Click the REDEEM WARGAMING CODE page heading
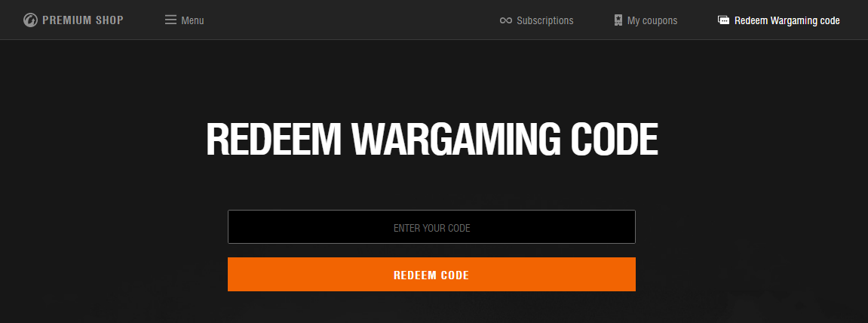The height and width of the screenshot is (323, 868). click(432, 140)
